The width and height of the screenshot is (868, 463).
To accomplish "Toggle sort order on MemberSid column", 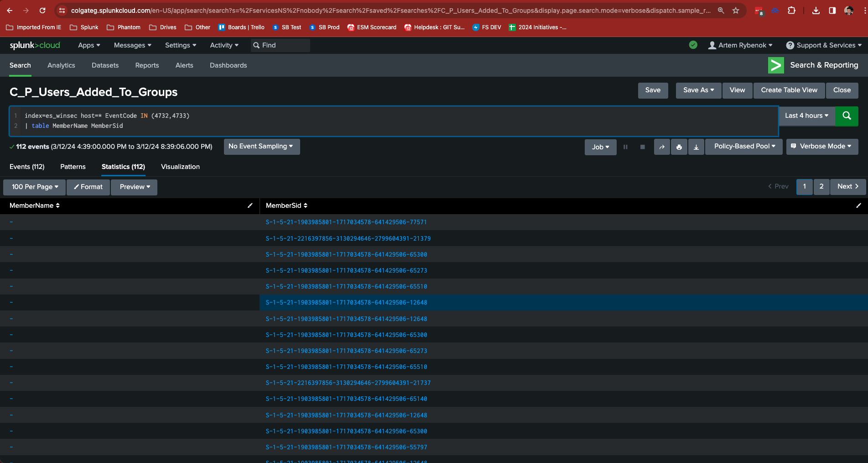I will pos(305,205).
